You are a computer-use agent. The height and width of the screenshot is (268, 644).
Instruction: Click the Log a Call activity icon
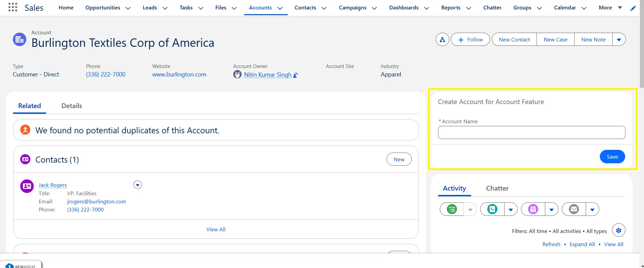pyautogui.click(x=492, y=209)
